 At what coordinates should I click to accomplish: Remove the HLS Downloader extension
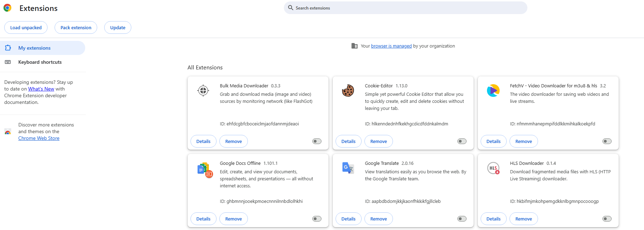coord(524,219)
